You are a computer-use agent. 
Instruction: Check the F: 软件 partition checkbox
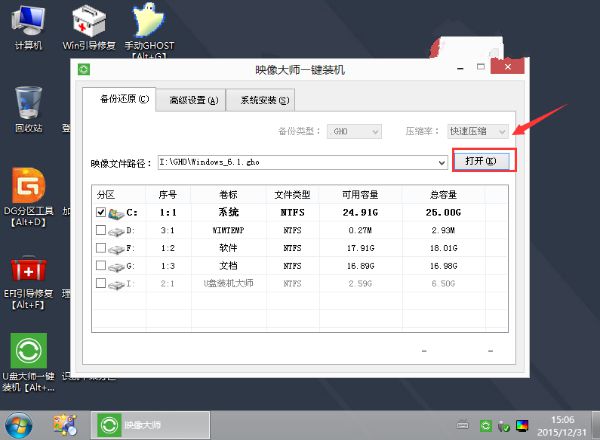point(100,247)
